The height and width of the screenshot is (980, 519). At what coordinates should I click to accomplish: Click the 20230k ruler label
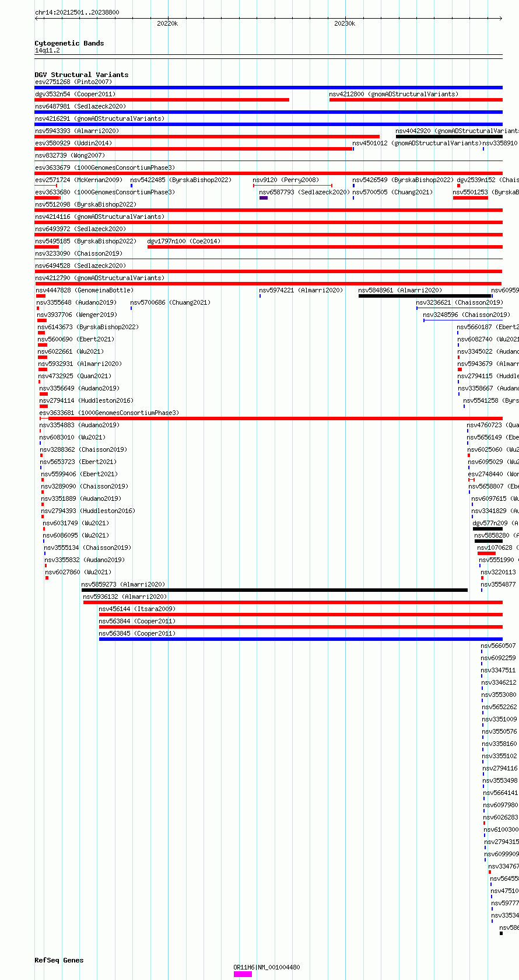click(345, 23)
